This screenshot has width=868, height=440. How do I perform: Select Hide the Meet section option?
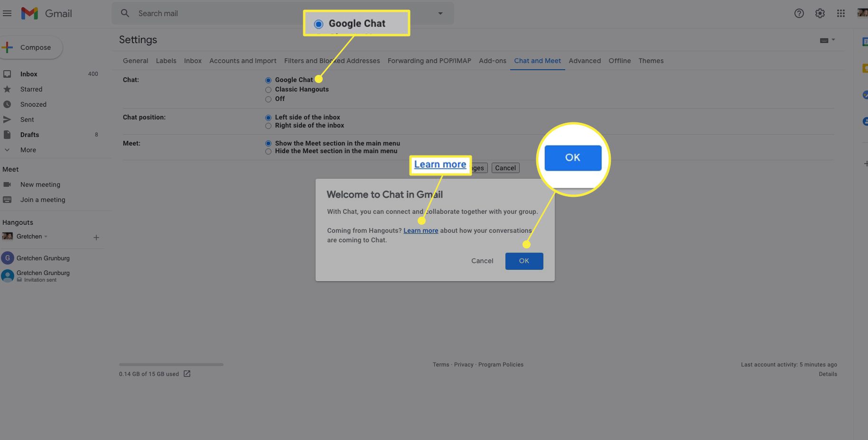(268, 151)
